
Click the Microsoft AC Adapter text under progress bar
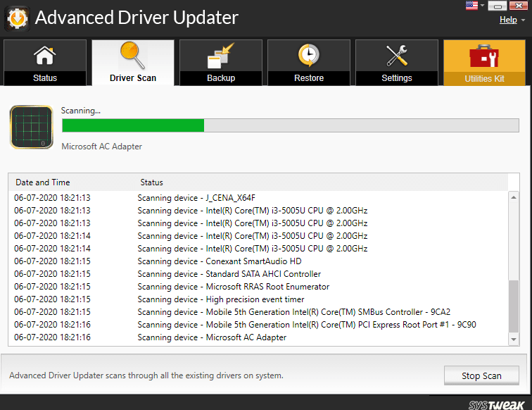click(x=102, y=147)
